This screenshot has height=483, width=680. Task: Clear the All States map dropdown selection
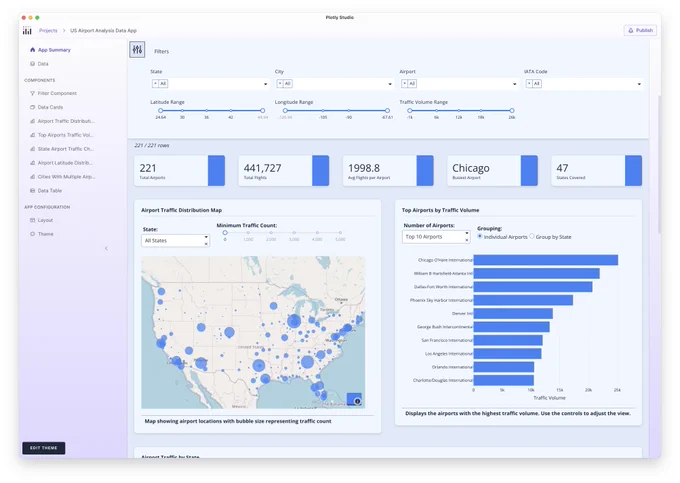(x=206, y=244)
